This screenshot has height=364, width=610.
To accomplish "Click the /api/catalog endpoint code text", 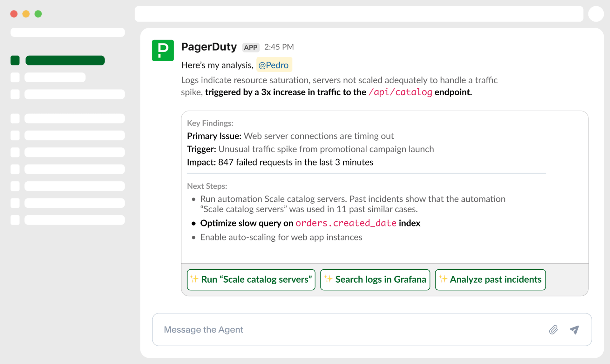I will click(400, 92).
